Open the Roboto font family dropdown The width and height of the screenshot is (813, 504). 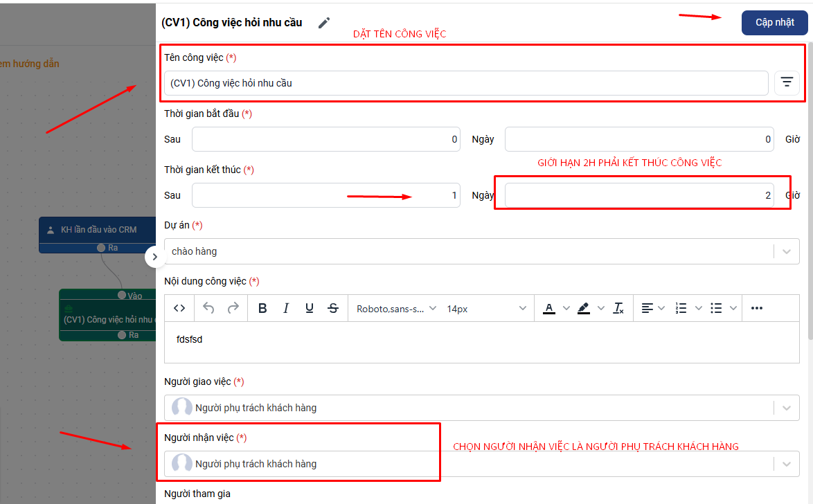[396, 309]
